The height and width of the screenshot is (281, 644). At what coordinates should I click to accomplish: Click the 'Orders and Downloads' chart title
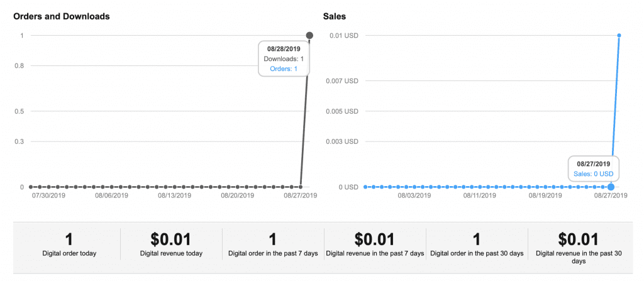pyautogui.click(x=62, y=16)
